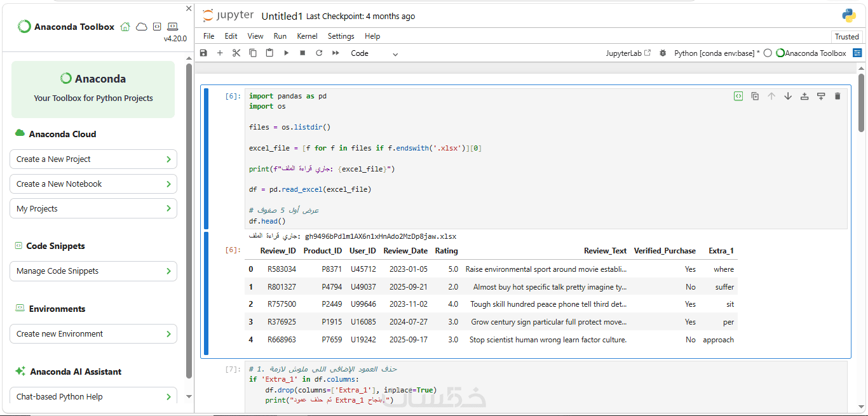The image size is (868, 416).
Task: Delete the active cell using the trash icon
Action: tap(837, 96)
